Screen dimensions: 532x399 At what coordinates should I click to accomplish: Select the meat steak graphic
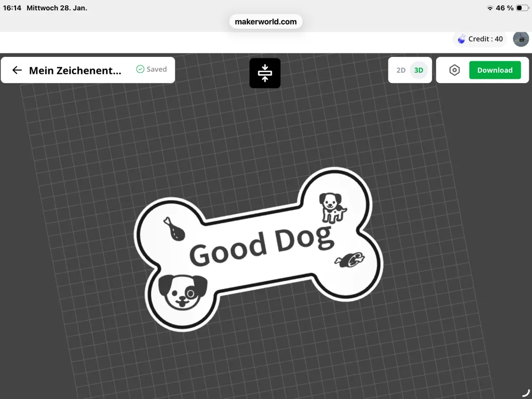(350, 260)
